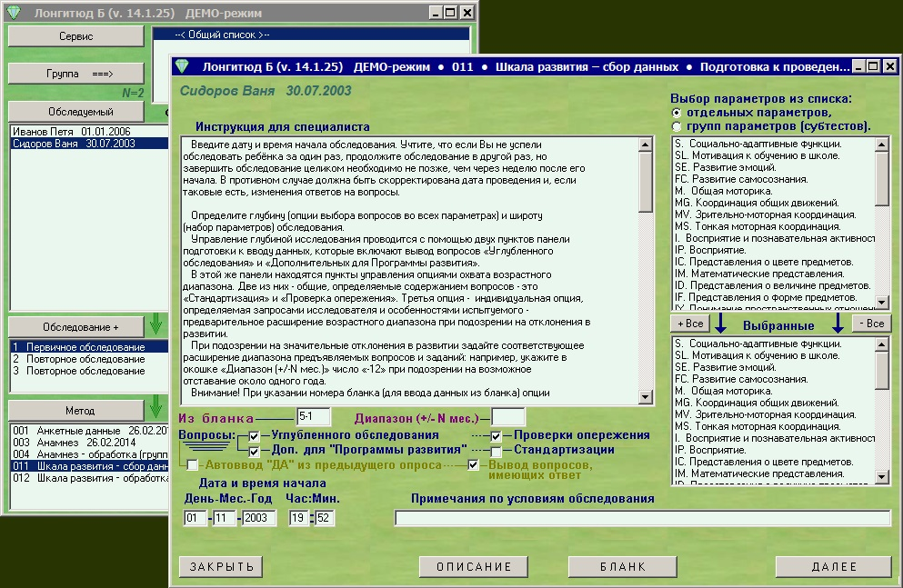This screenshot has width=903, height=588.
Task: Check Автоввод "ДА" из предыдущего опроса
Action: tap(190, 463)
